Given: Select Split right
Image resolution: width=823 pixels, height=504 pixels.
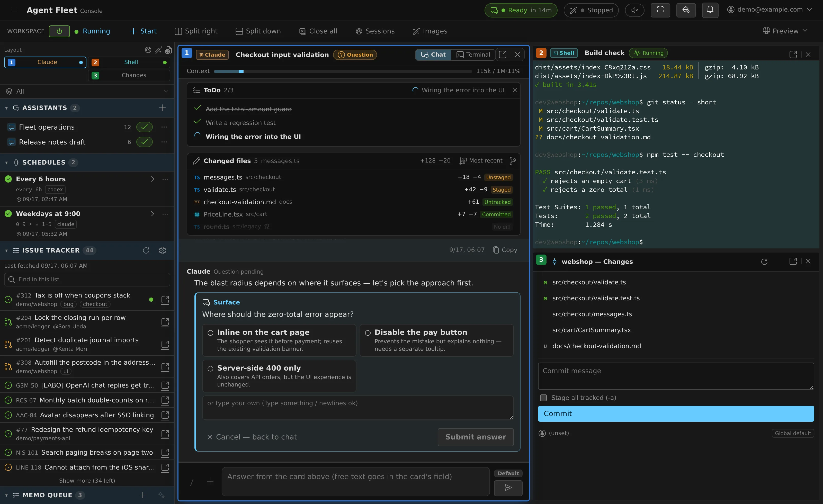Looking at the screenshot, I should coord(196,31).
